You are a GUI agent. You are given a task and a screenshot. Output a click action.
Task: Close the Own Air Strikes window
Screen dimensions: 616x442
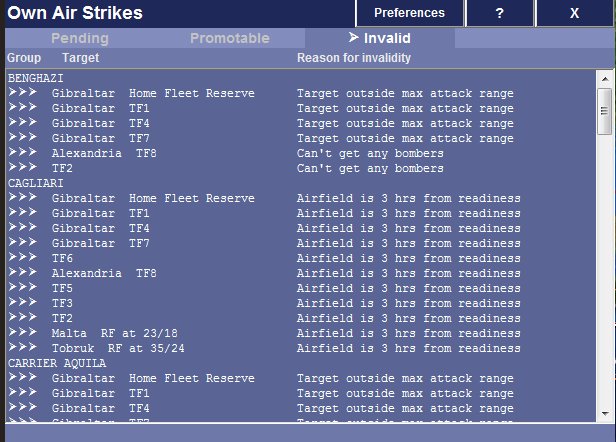tap(574, 13)
